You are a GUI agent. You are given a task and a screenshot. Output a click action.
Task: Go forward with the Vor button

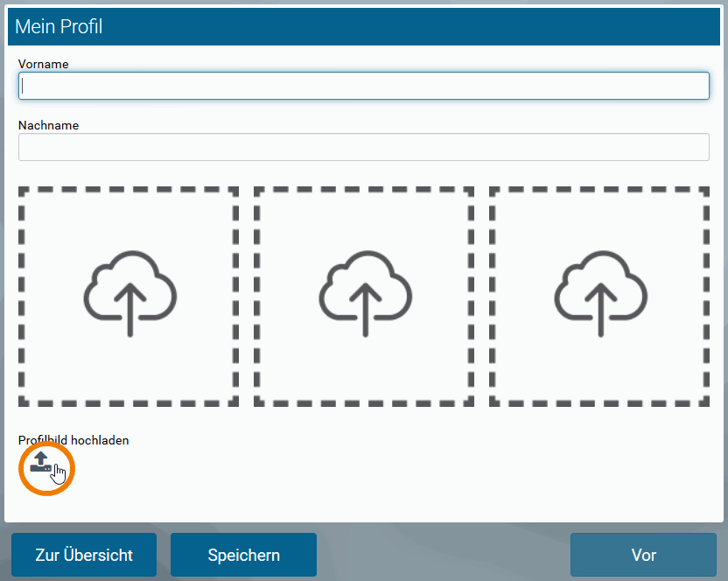coord(643,555)
